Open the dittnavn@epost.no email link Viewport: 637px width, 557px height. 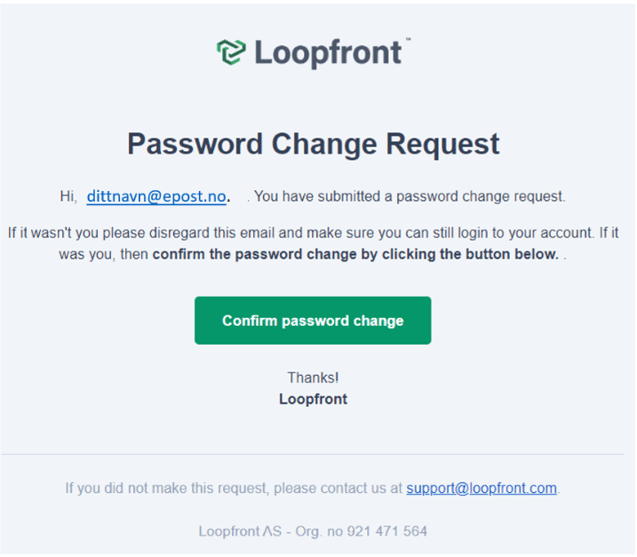[x=156, y=196]
